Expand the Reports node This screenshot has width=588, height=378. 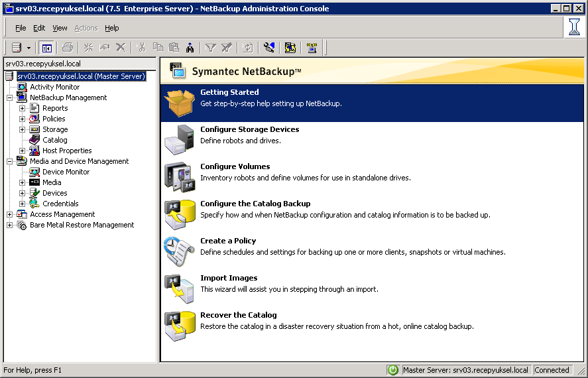click(x=22, y=108)
